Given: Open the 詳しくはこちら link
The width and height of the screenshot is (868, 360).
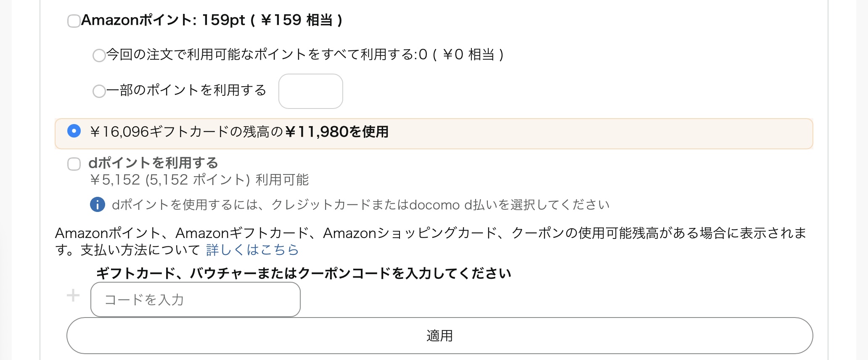Looking at the screenshot, I should click(x=252, y=250).
